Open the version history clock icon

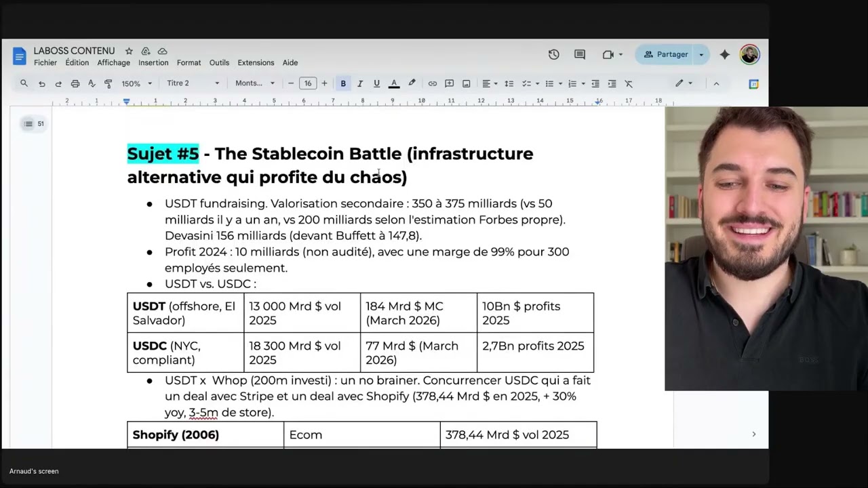pyautogui.click(x=554, y=55)
